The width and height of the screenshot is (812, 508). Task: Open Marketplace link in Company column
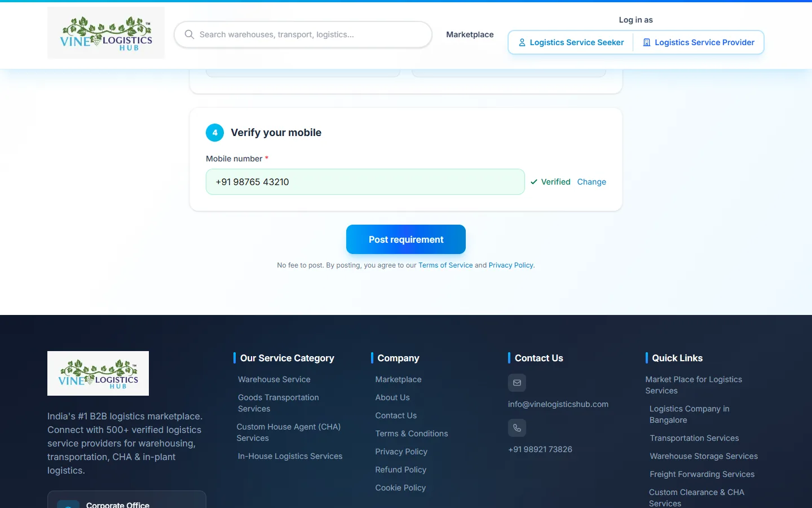click(399, 379)
